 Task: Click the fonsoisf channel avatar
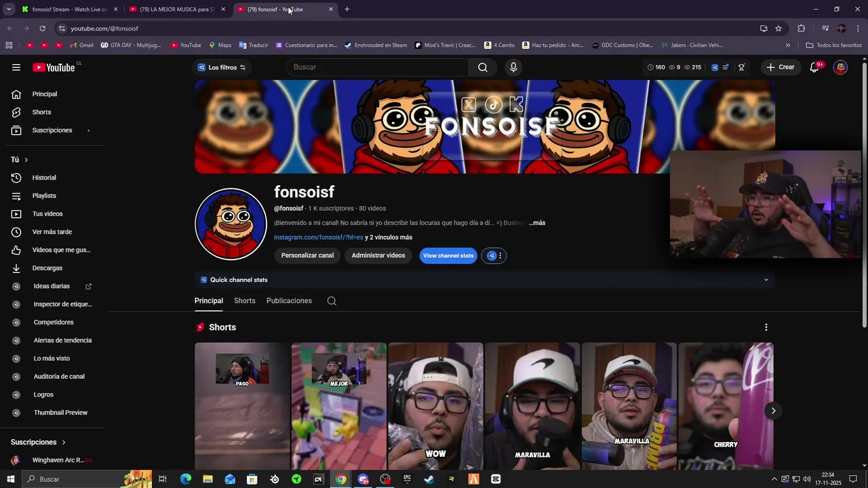pos(231,224)
